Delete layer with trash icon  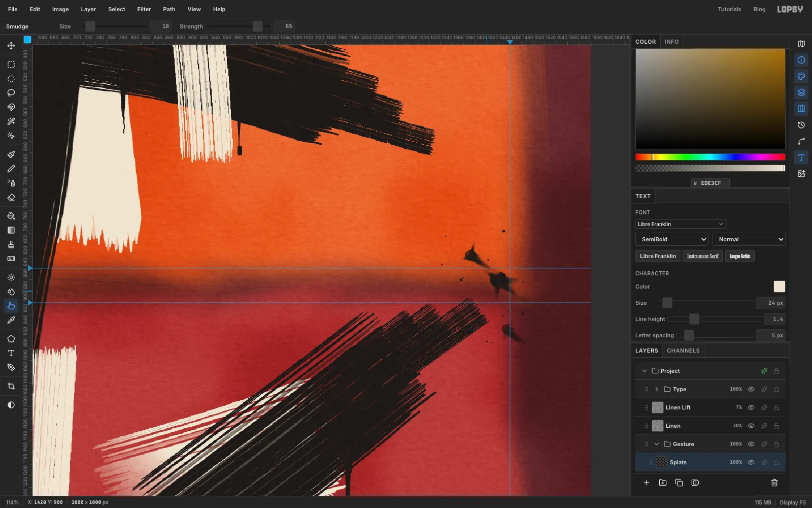pyautogui.click(x=774, y=483)
